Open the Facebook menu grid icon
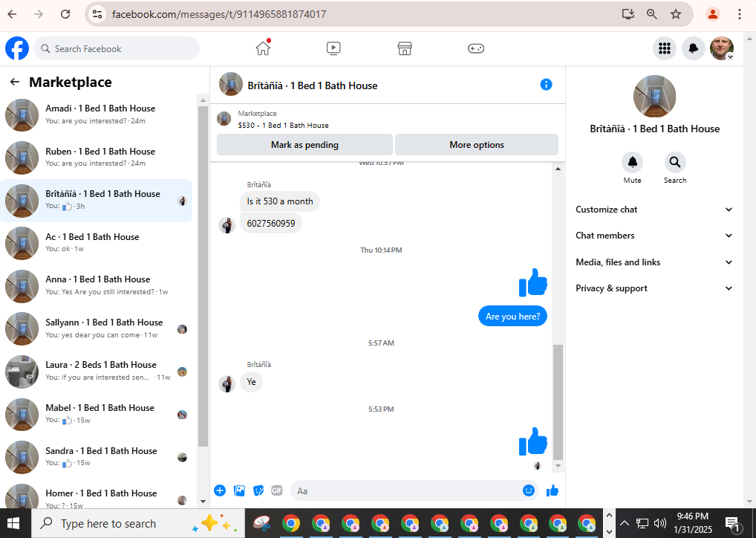 tap(665, 48)
